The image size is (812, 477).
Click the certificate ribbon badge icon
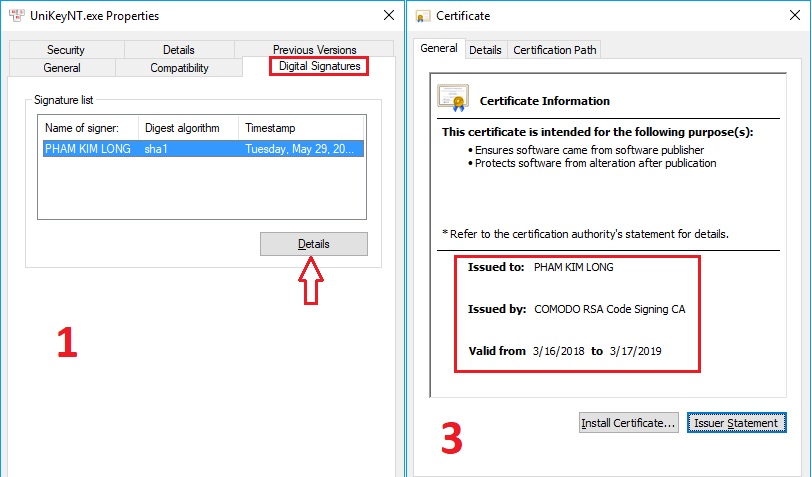pyautogui.click(x=453, y=97)
